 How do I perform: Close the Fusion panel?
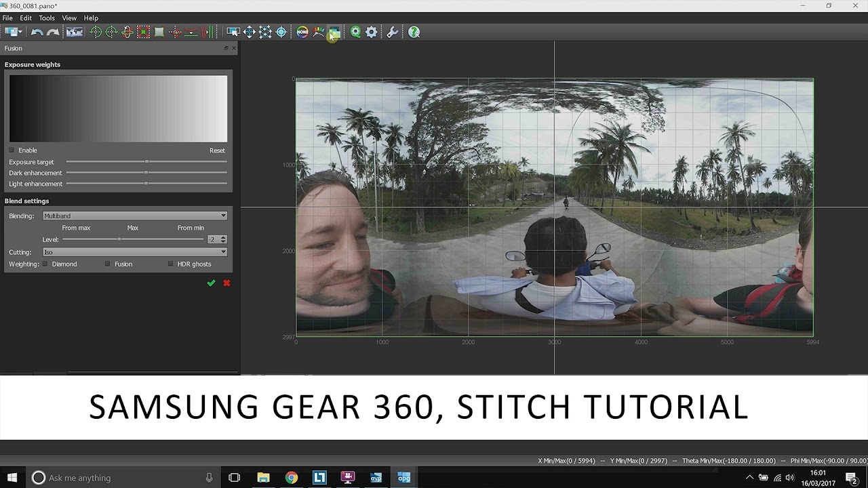point(234,48)
